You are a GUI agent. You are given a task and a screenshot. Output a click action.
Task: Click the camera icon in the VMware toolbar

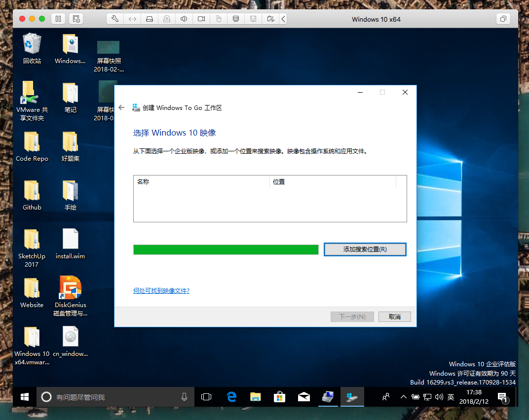click(201, 19)
